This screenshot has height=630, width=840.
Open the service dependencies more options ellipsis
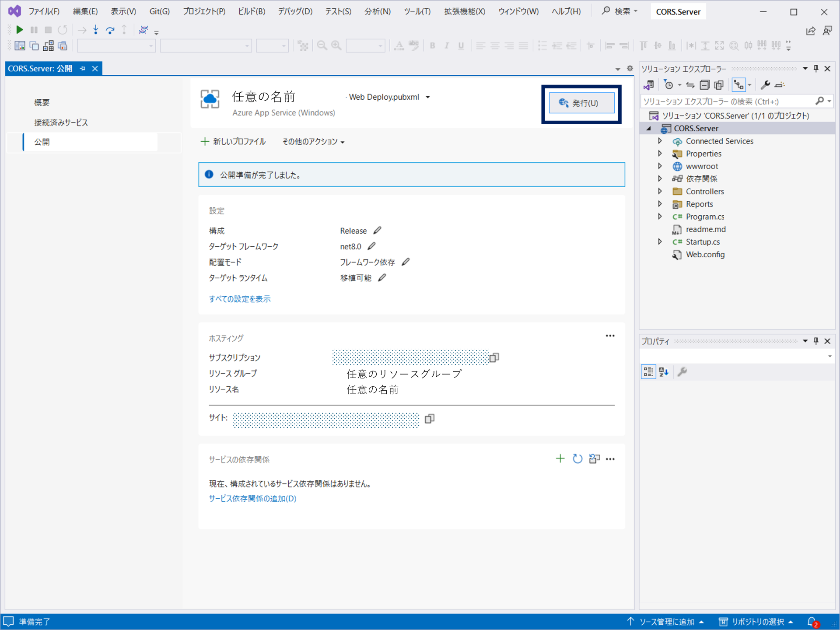(610, 459)
